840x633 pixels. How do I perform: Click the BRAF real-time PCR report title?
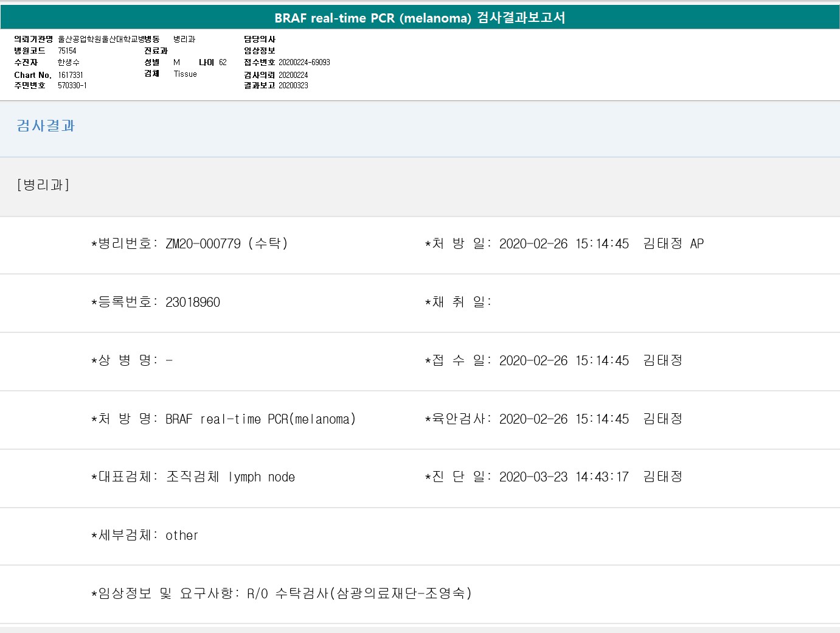coord(420,18)
